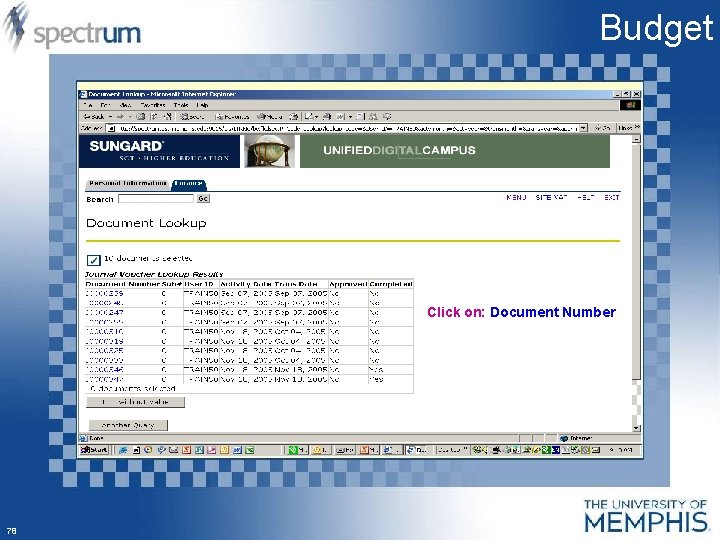
Task: Expand the Links toolbar chevron
Action: click(x=637, y=127)
